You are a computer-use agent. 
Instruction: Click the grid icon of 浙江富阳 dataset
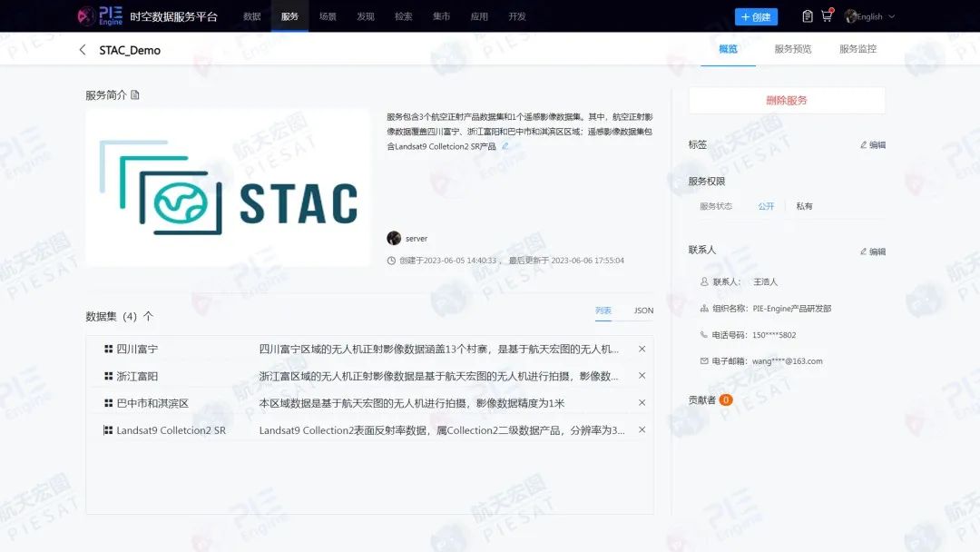[x=108, y=376]
